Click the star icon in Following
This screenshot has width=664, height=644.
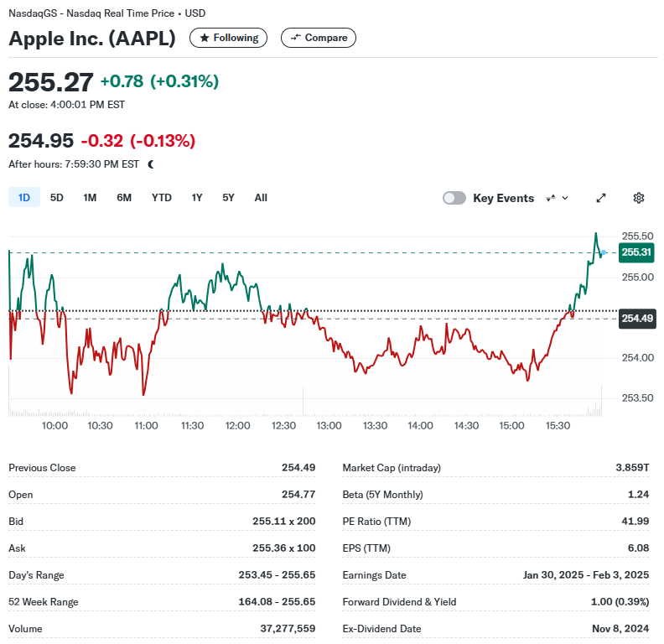pyautogui.click(x=205, y=38)
